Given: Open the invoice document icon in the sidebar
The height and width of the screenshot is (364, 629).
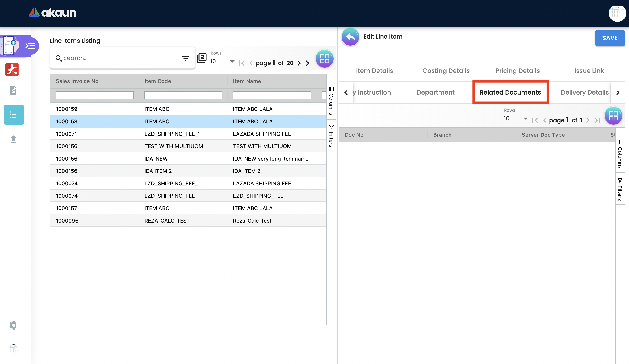Looking at the screenshot, I should 13,90.
